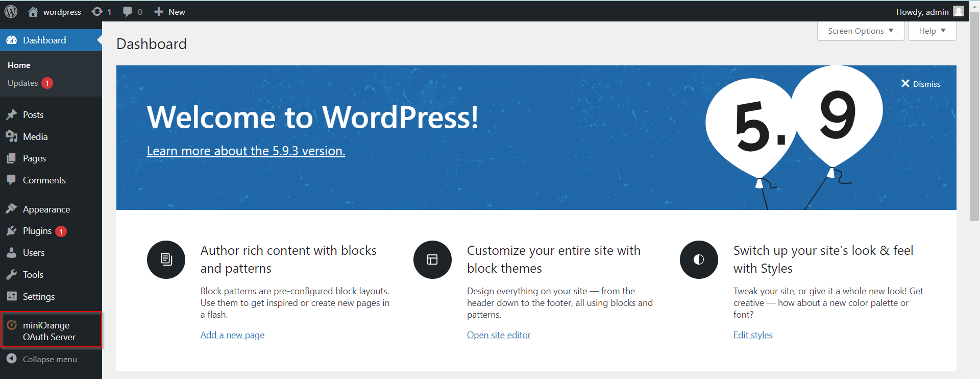Click the block patterns document circle icon
980x379 pixels.
tap(166, 259)
